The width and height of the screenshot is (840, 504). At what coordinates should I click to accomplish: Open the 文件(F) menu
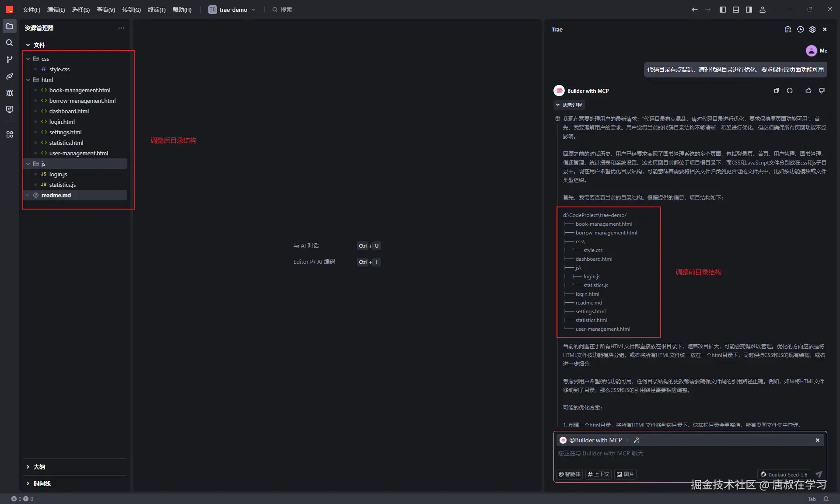tap(31, 10)
